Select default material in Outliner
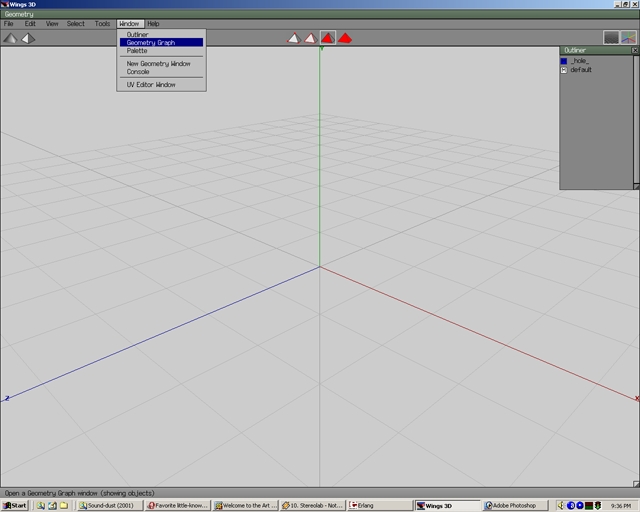 click(x=581, y=70)
